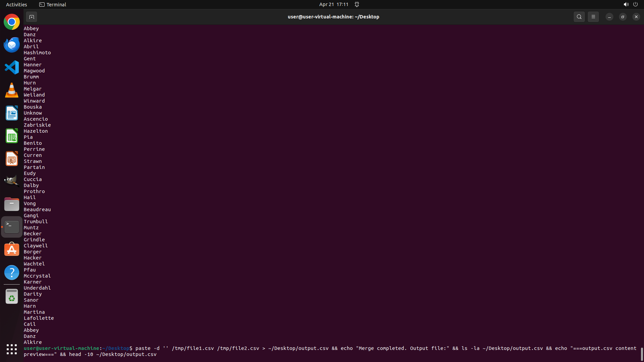Show the applications grid
Image resolution: width=644 pixels, height=362 pixels.
click(12, 349)
